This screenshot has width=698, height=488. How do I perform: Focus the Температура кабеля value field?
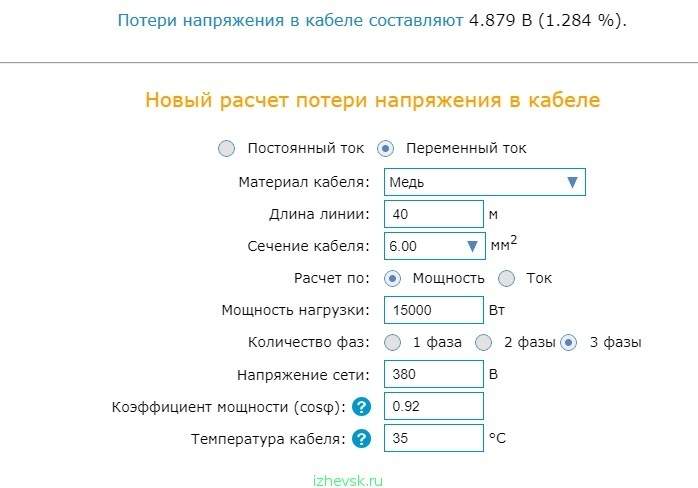[434, 438]
